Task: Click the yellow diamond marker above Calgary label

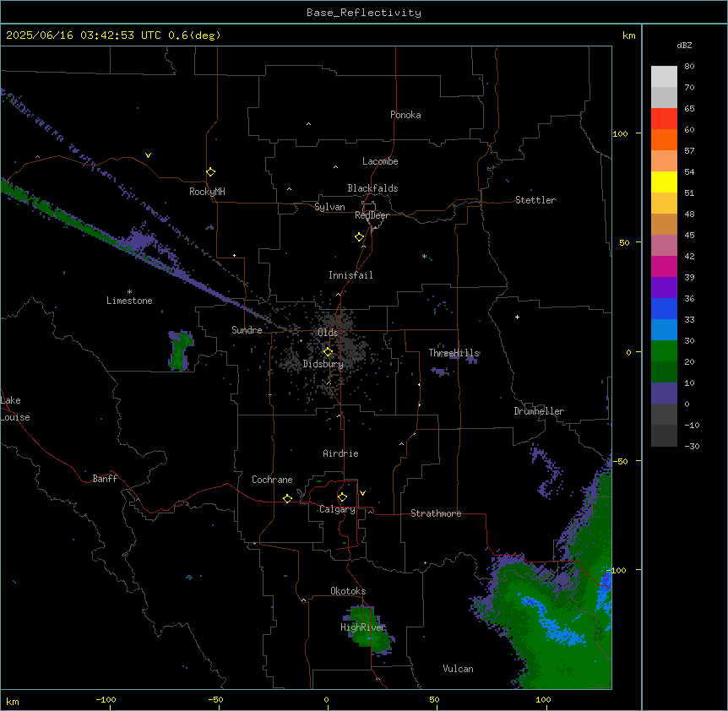Action: [342, 497]
